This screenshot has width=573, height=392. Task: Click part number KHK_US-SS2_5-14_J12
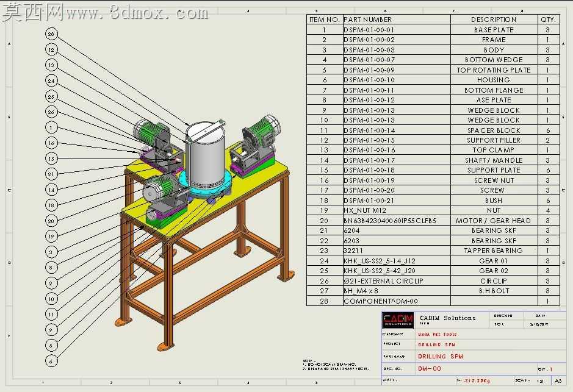point(397,260)
